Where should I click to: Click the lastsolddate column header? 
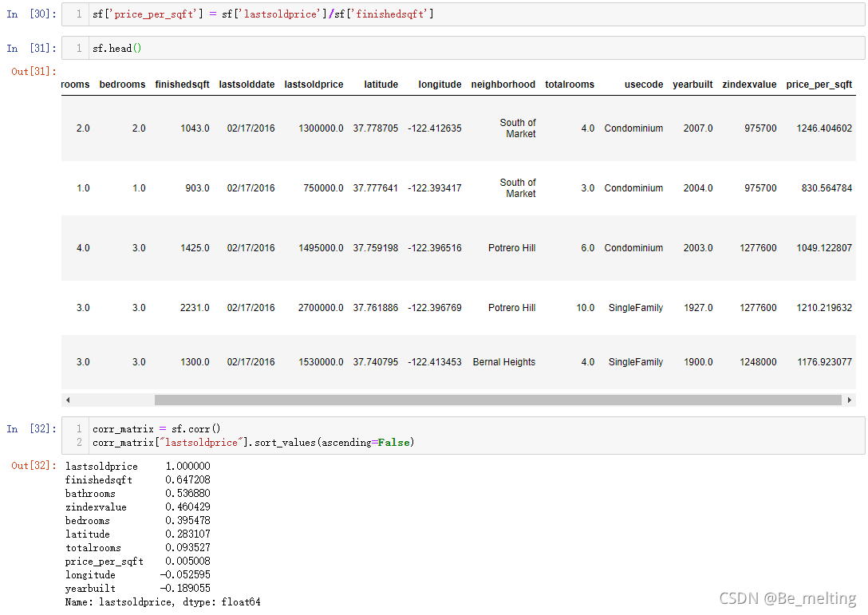(247, 84)
